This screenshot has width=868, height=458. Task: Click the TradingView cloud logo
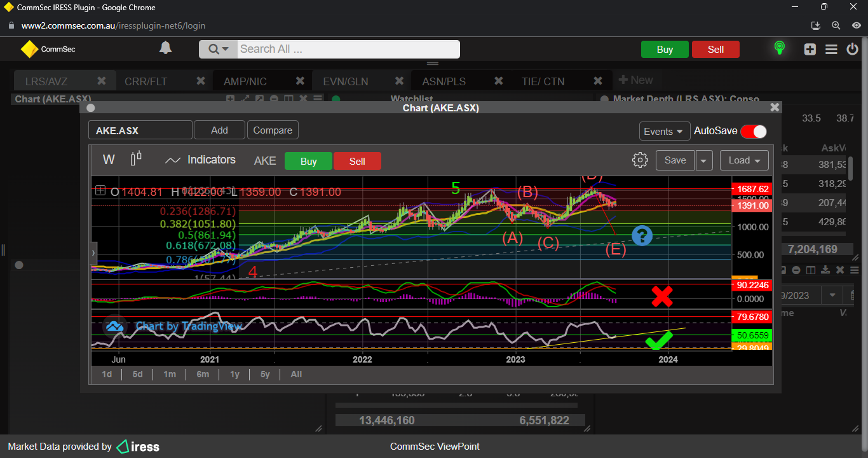coord(114,326)
